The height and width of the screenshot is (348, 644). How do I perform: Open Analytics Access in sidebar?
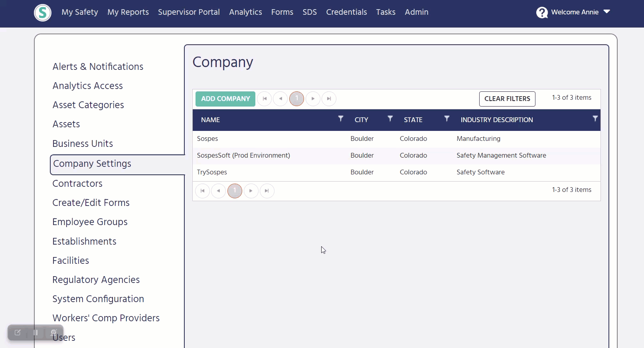(x=88, y=86)
